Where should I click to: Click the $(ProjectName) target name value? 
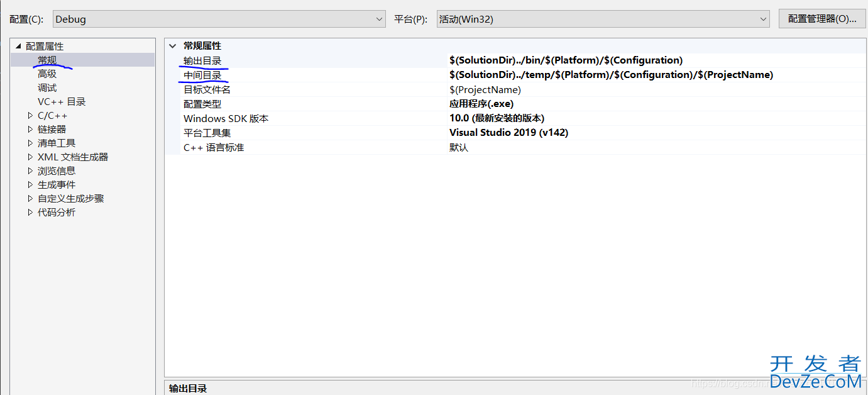(x=485, y=89)
